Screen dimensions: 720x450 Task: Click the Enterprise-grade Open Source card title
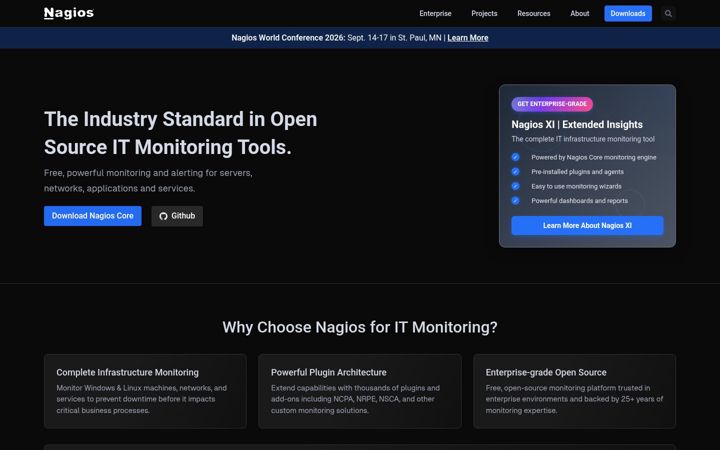(x=546, y=372)
